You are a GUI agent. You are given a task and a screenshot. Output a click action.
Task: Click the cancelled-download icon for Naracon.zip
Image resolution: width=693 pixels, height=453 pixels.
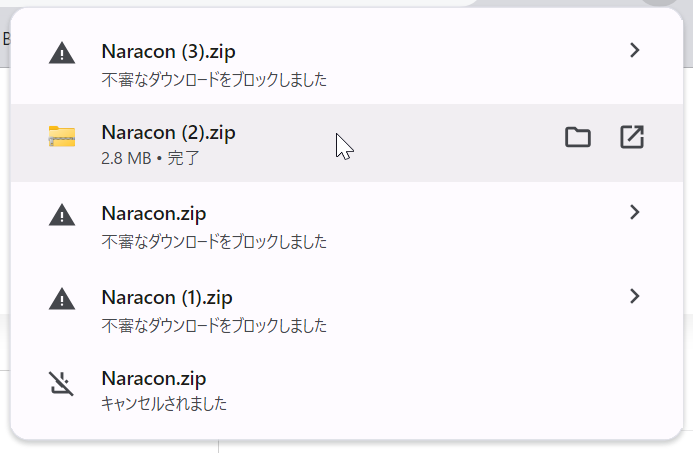62,382
